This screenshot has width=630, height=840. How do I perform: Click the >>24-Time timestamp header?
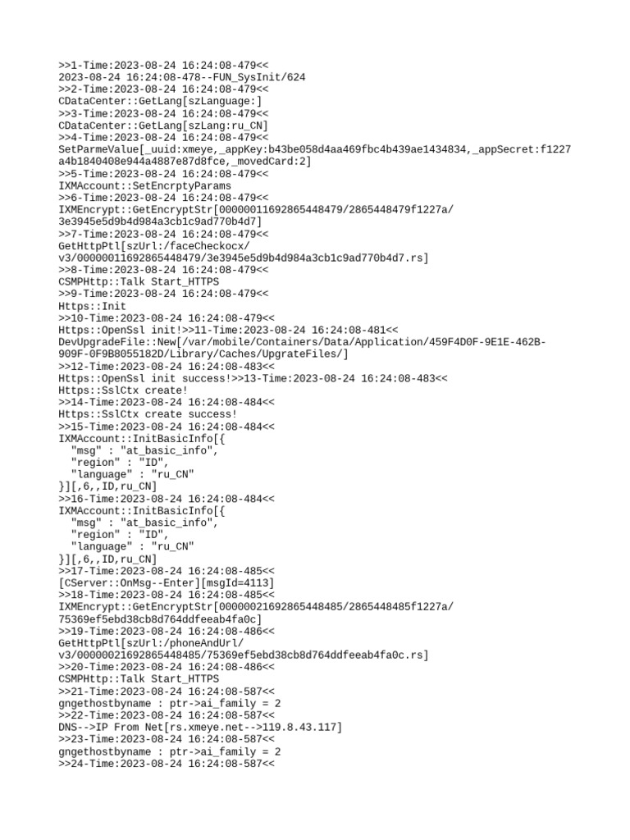166,764
